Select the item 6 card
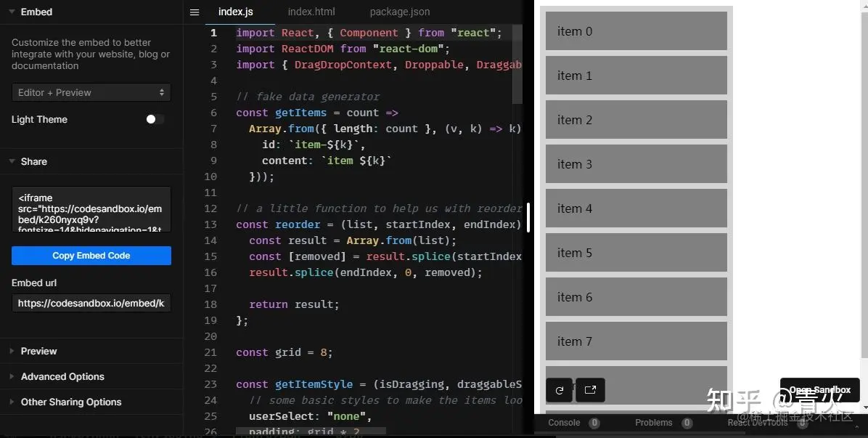 click(636, 297)
